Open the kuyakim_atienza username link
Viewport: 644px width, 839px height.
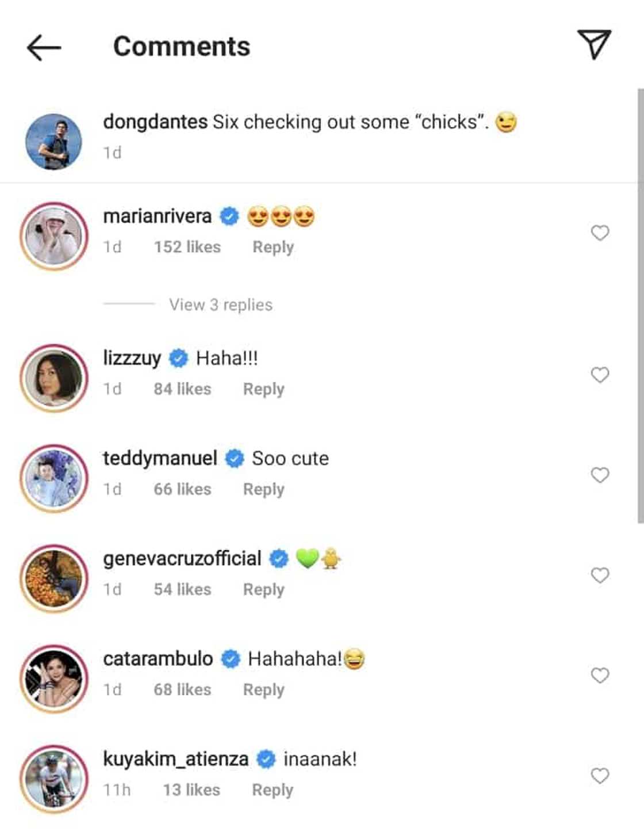point(175,759)
